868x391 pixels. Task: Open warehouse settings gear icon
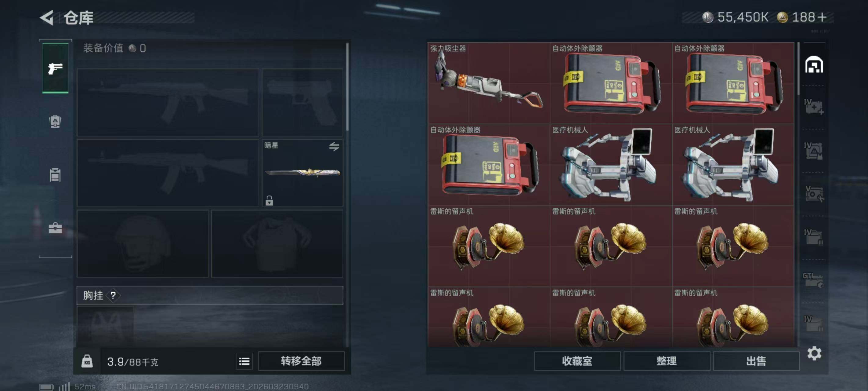(814, 353)
